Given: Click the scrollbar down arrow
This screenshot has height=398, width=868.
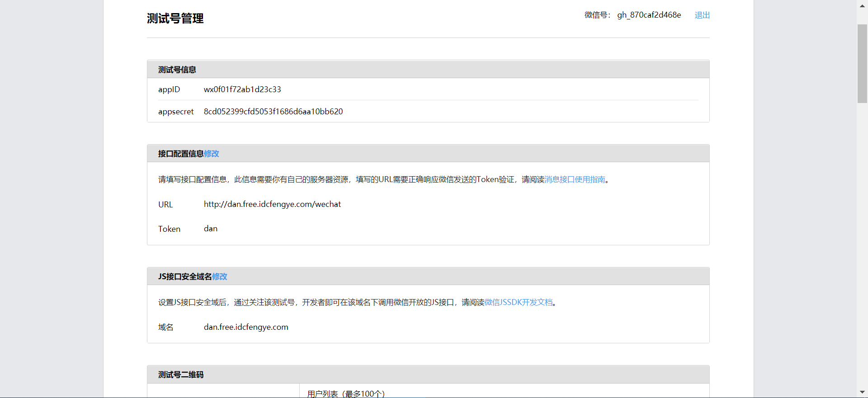Looking at the screenshot, I should [862, 392].
